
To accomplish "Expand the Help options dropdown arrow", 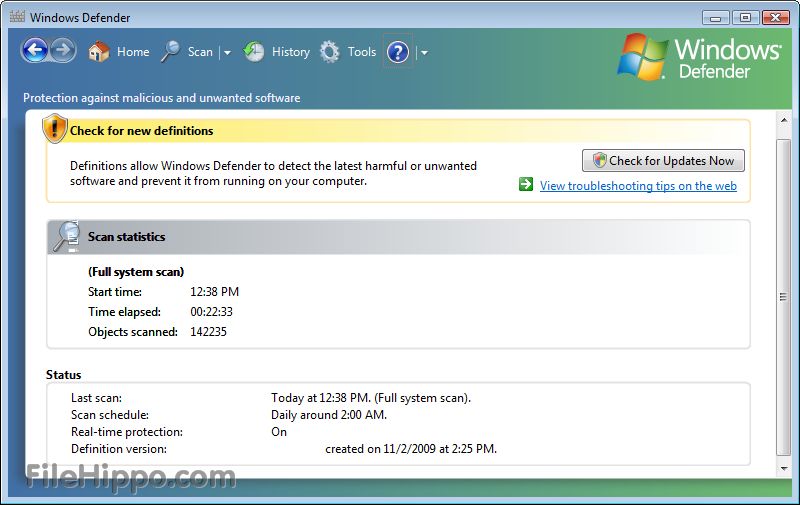I will coord(424,52).
